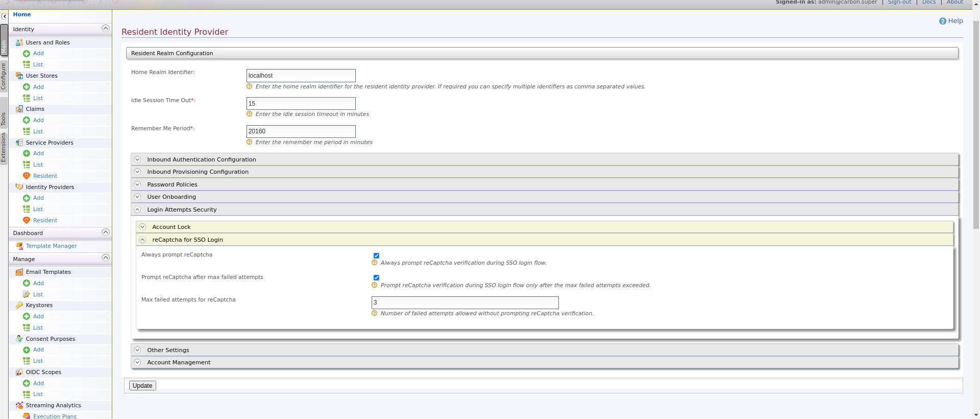
Task: Click the User Stores icon
Action: pyautogui.click(x=19, y=76)
